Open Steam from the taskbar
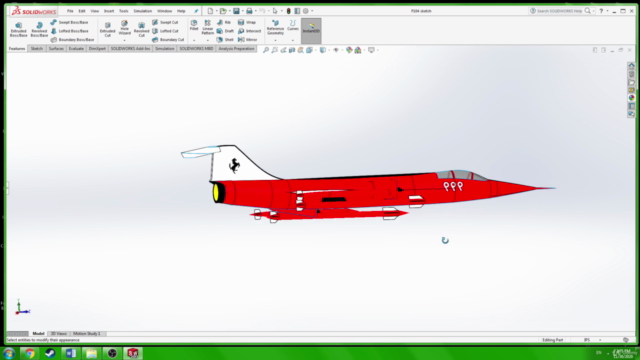 (x=50, y=353)
